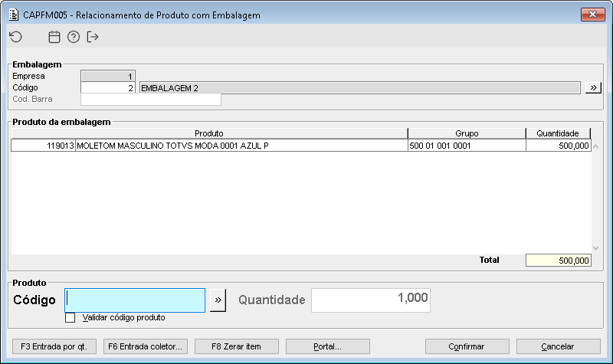Open lookup button beside EMBALAGEM 2
The height and width of the screenshot is (364, 613).
coord(593,87)
